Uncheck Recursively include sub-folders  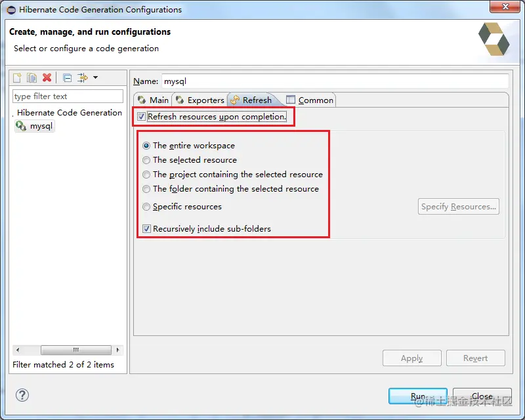coord(146,228)
